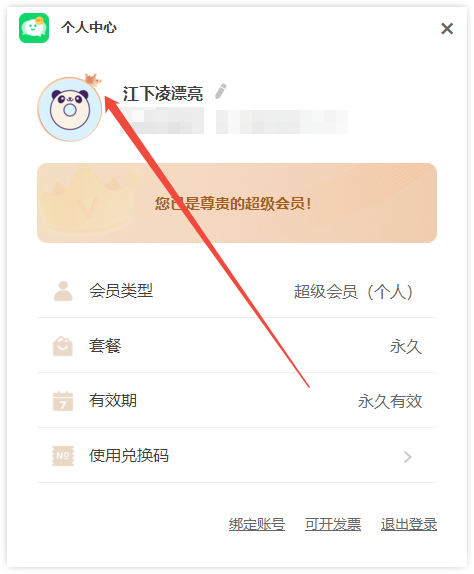The height and width of the screenshot is (574, 474).
Task: Click the pencil icon to edit nickname
Action: click(x=220, y=91)
